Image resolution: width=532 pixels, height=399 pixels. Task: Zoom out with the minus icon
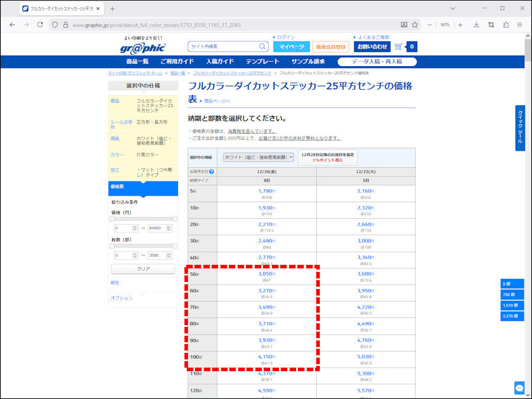pyautogui.click(x=430, y=25)
